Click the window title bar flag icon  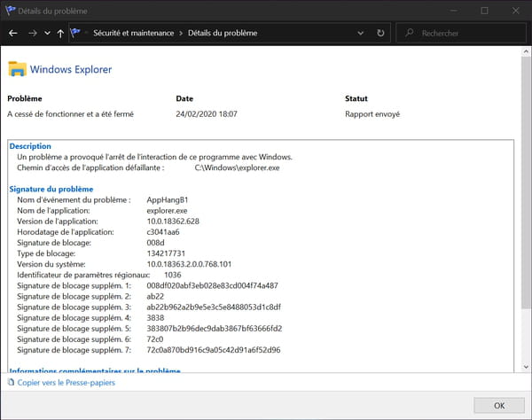coord(10,11)
